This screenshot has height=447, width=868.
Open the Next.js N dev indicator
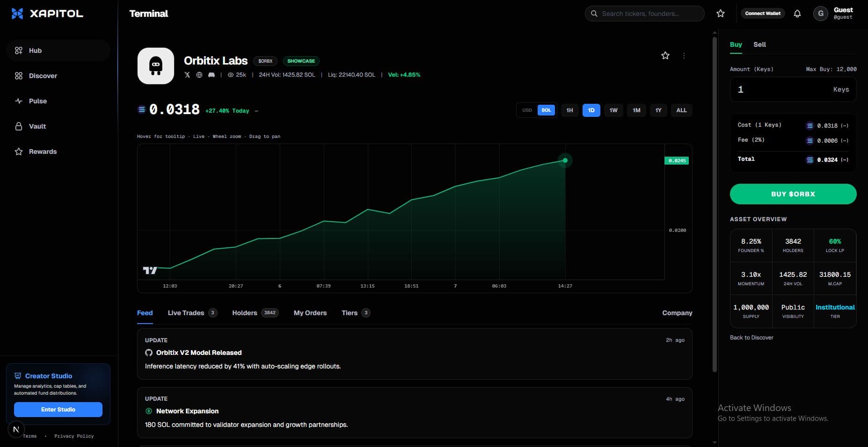point(16,429)
